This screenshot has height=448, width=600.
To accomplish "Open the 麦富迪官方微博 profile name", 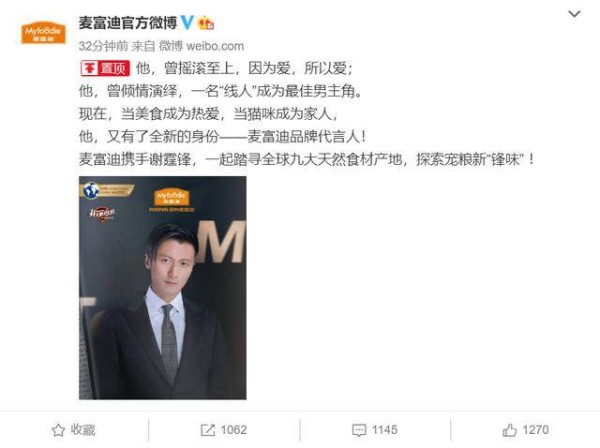I will coord(128,23).
